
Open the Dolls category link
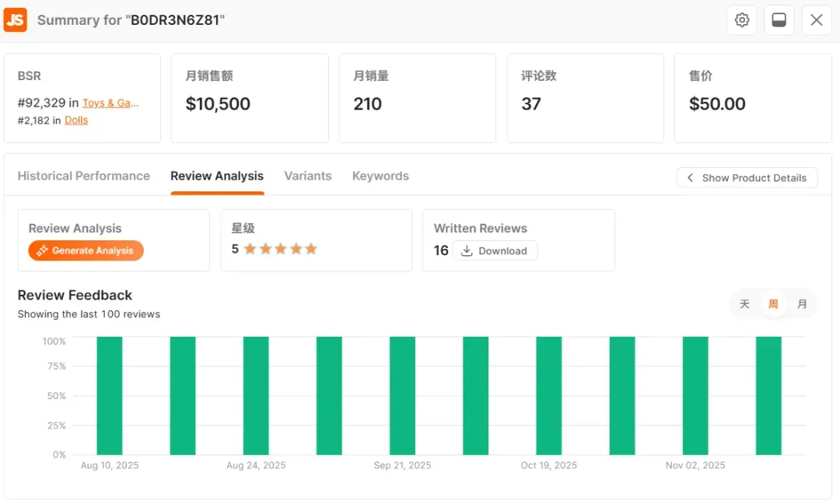point(76,120)
